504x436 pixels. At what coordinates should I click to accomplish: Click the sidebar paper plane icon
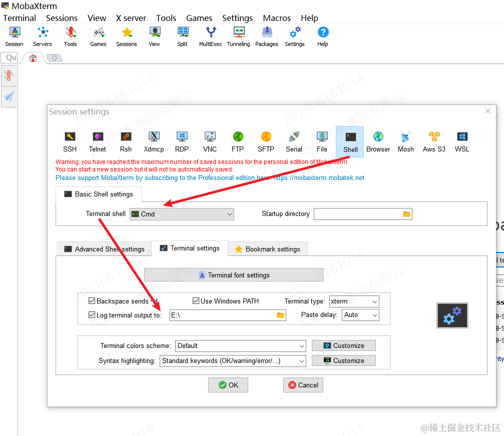9,96
